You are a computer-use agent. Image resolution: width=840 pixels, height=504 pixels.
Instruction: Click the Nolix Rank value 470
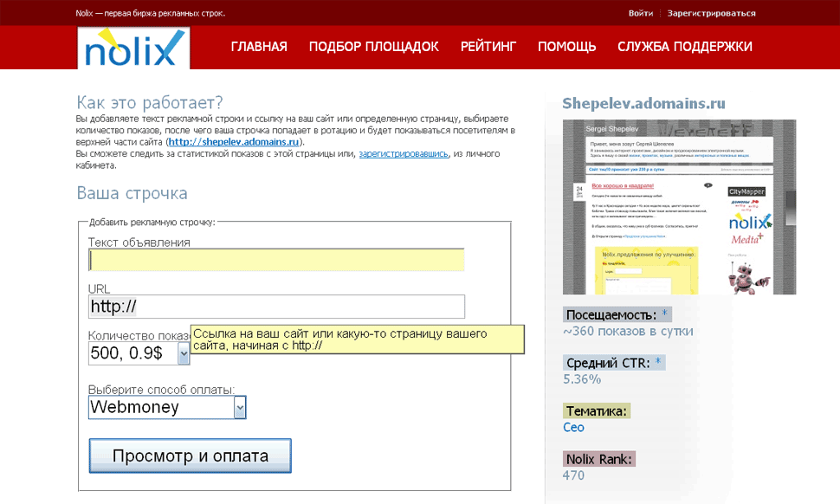(573, 475)
